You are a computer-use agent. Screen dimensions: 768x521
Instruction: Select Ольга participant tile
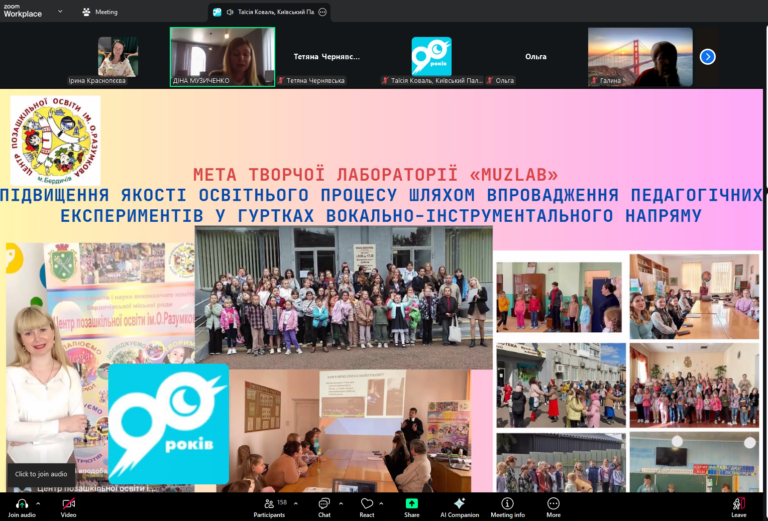point(535,57)
